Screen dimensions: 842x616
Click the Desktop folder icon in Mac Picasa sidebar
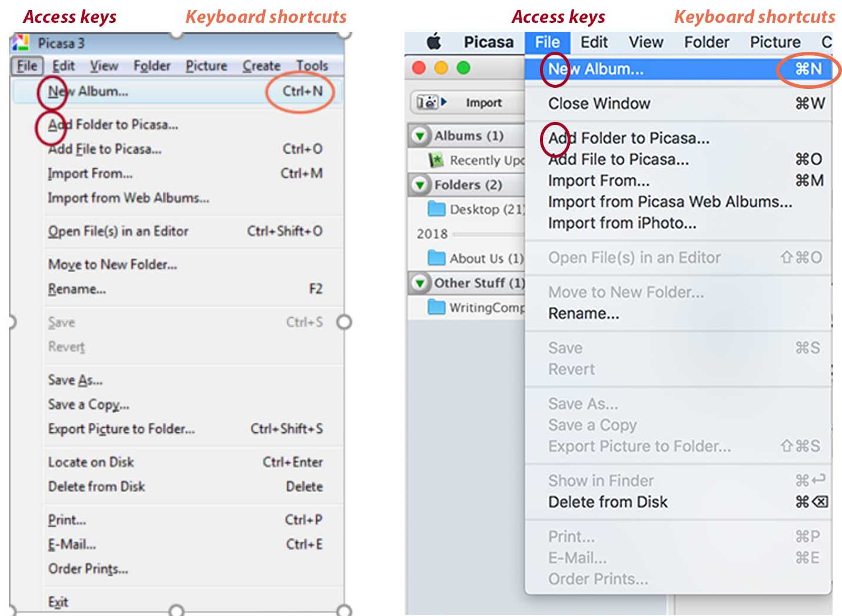click(436, 208)
